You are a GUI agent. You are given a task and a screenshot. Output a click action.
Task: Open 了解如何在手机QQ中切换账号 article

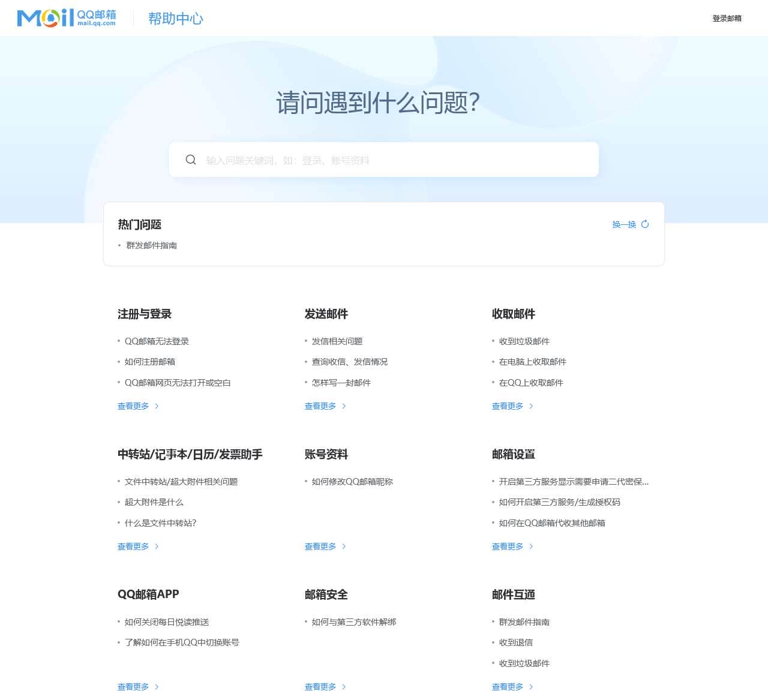[x=182, y=642]
